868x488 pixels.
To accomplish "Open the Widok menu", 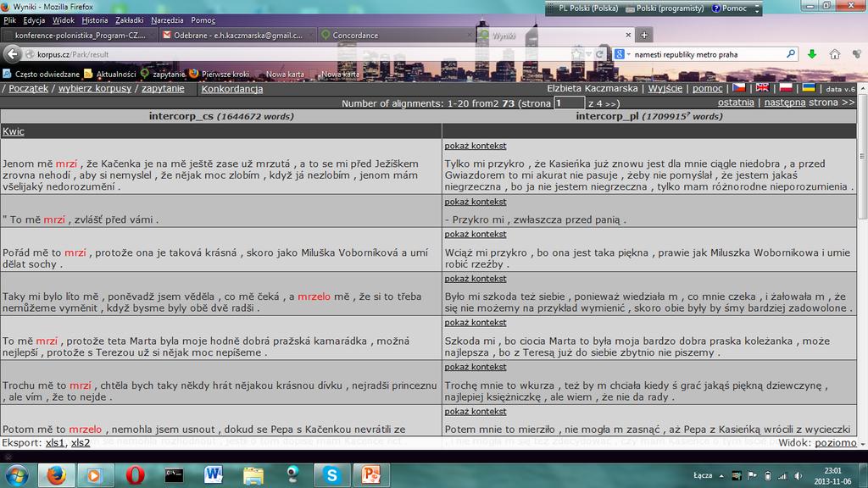I will point(63,20).
